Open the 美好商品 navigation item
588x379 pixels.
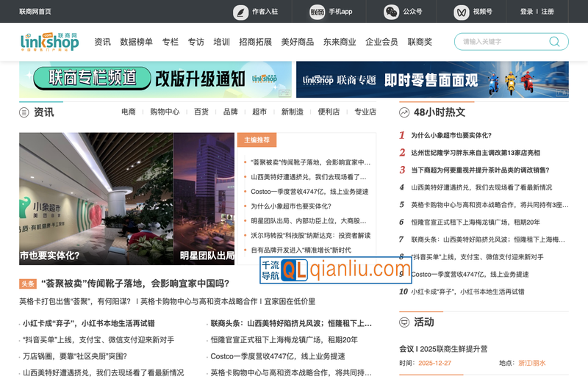[298, 42]
